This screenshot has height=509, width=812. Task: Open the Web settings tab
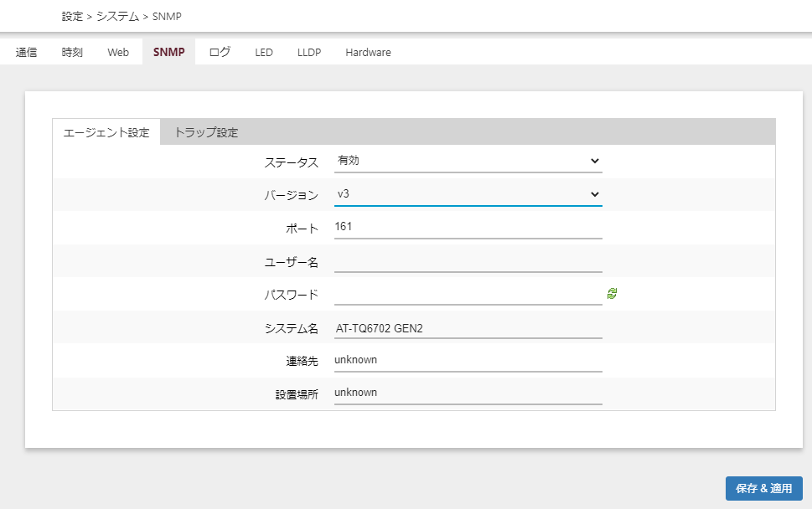(118, 52)
